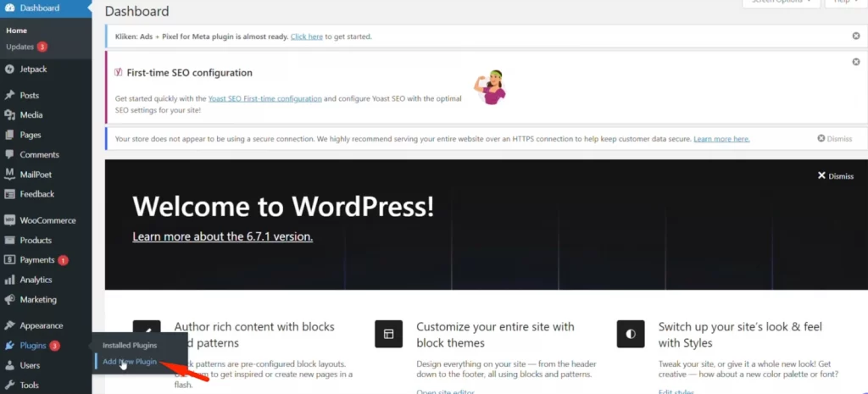Expand the Screen Options dropdown
This screenshot has width=868, height=394.
[x=781, y=3]
